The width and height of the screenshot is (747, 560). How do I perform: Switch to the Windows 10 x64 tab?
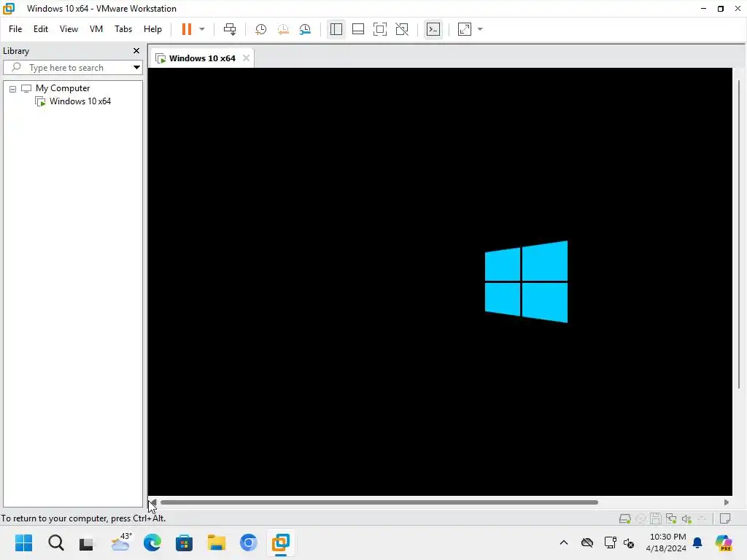[x=202, y=58]
